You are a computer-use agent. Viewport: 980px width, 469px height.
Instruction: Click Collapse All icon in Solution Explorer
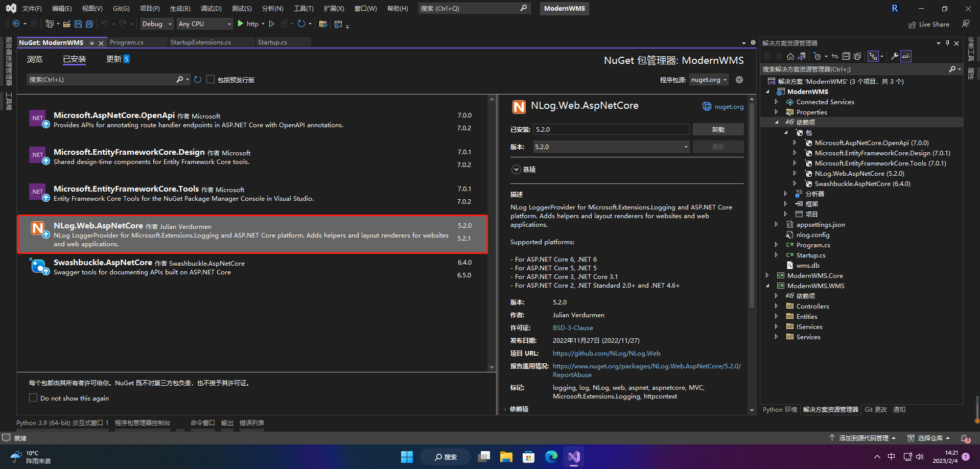click(846, 56)
